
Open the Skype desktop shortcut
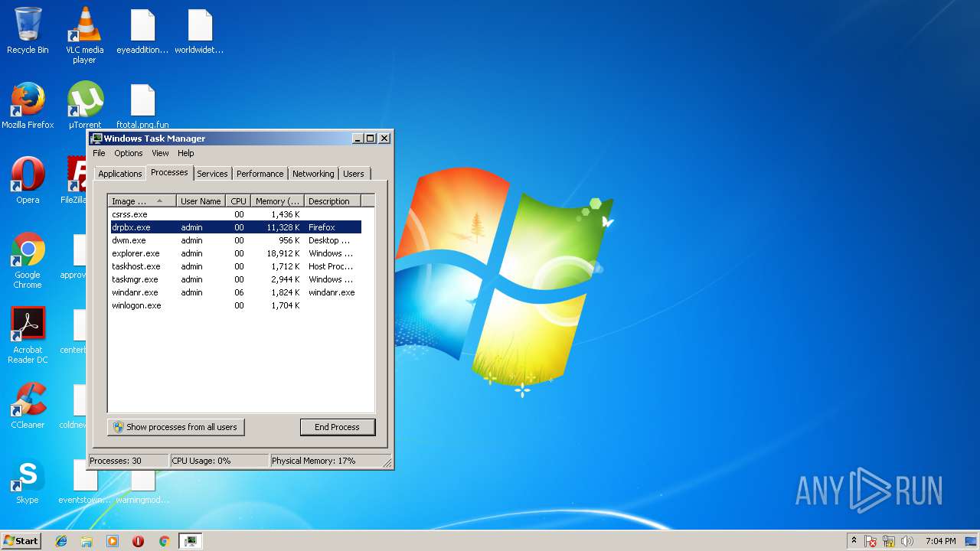click(28, 481)
